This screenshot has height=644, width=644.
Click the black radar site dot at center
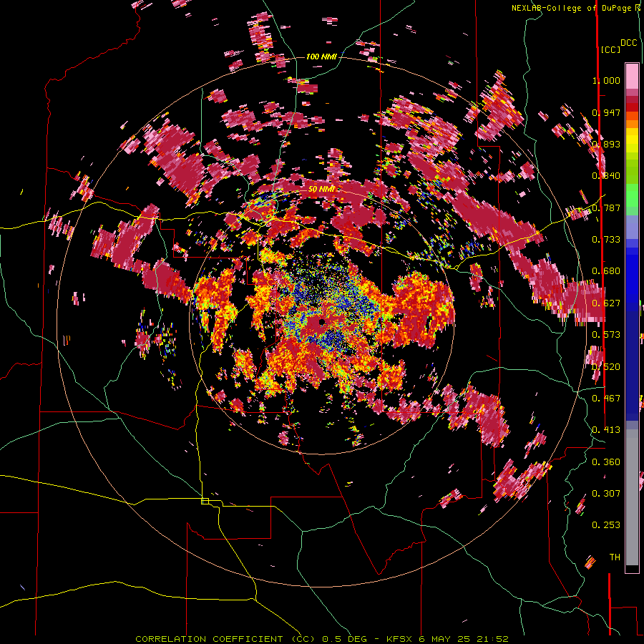[x=322, y=322]
